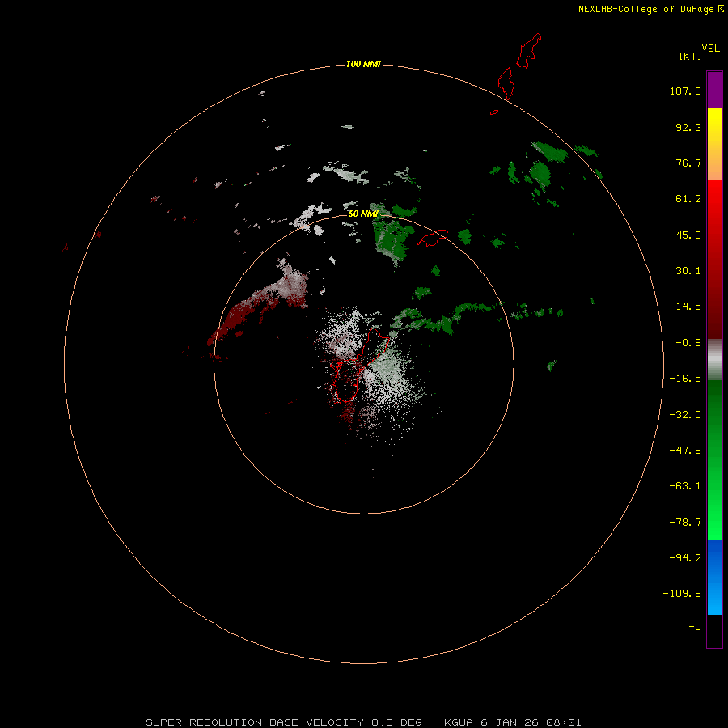Click the 107.8 legend value

pyautogui.click(x=685, y=91)
